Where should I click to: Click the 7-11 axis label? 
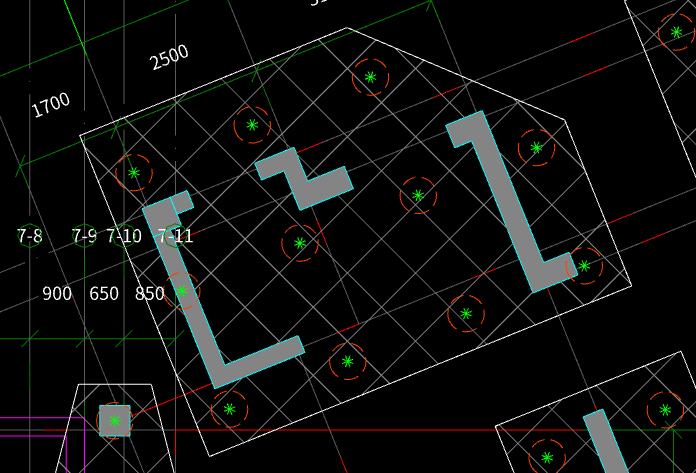(x=176, y=236)
